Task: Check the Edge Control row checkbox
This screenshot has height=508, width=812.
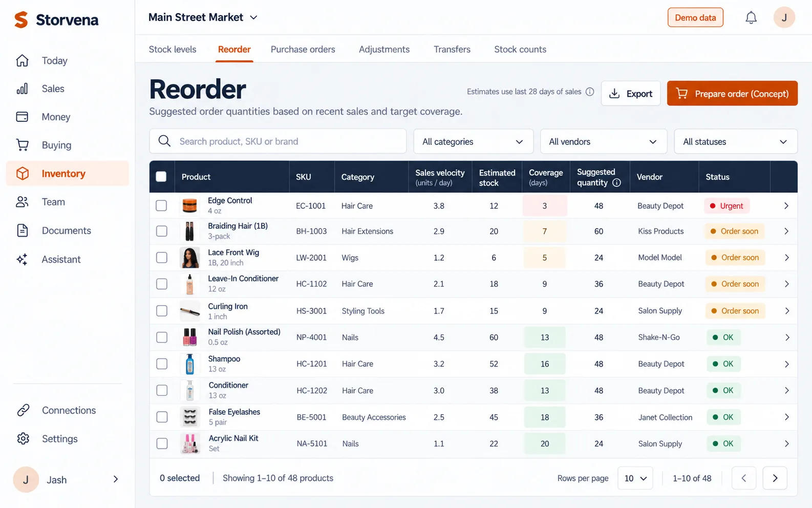Action: [161, 205]
